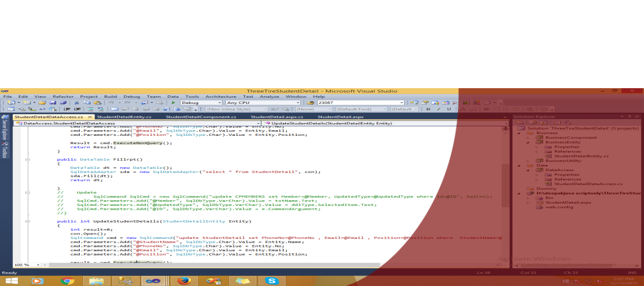The height and width of the screenshot is (286, 644).
Task: Click the Open File toolbar icon
Action: tap(42, 102)
